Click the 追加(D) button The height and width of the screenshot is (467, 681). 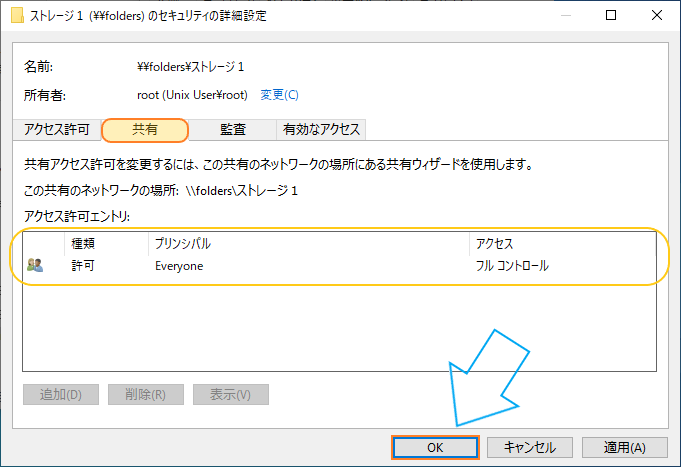pos(61,394)
